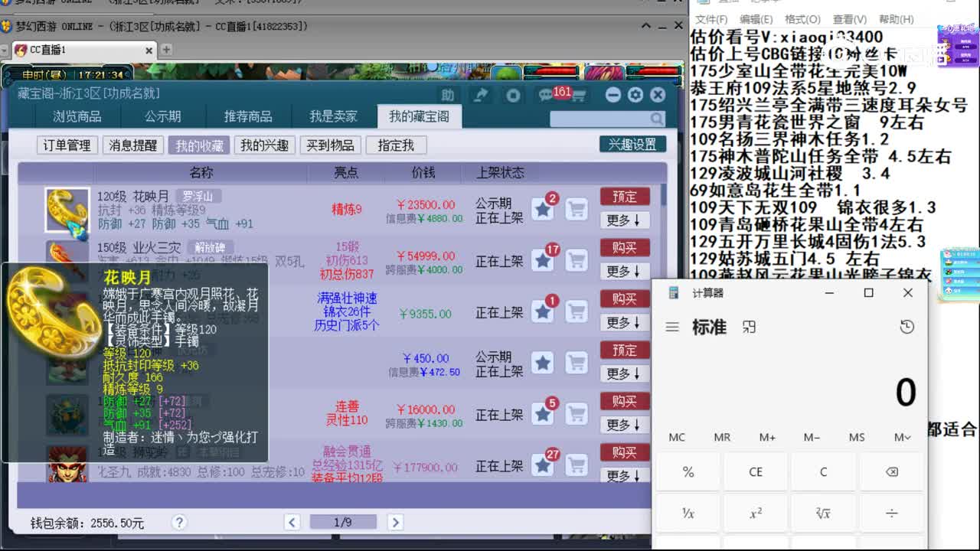Click 购买 for the 业火三灾 weapon
This screenshot has height=551, width=980.
[625, 248]
